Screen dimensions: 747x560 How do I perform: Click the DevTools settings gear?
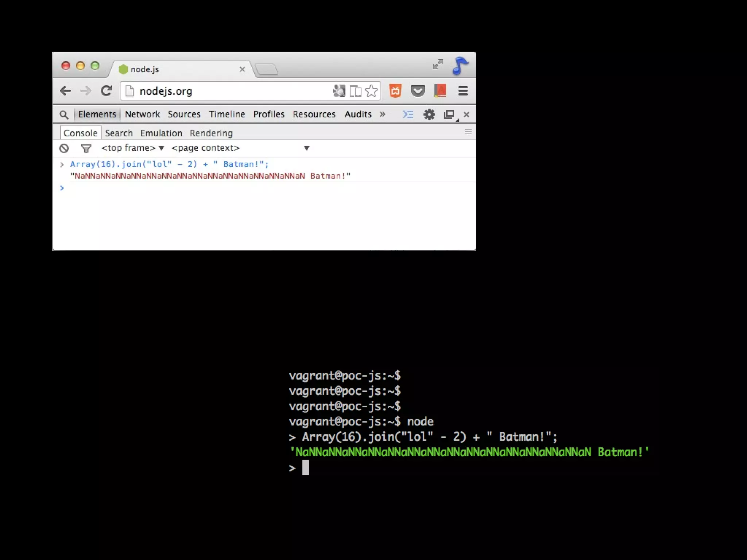429,114
